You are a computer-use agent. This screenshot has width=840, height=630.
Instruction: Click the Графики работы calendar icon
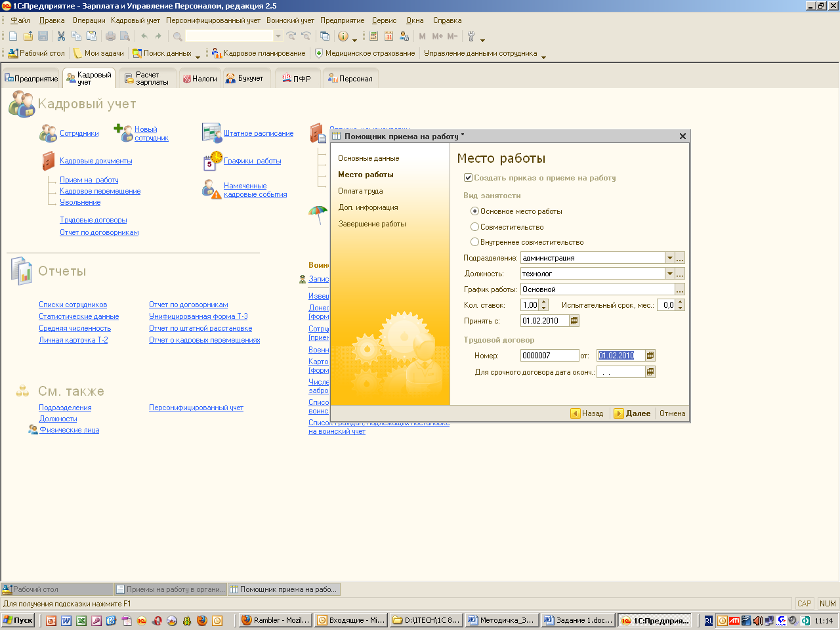[213, 161]
